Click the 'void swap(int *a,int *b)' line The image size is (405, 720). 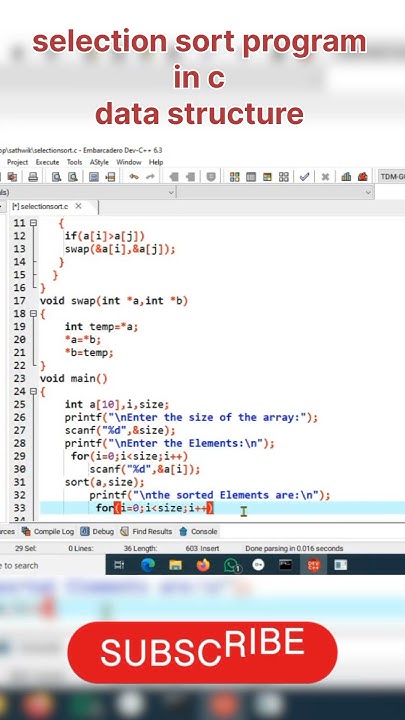pyautogui.click(x=114, y=301)
